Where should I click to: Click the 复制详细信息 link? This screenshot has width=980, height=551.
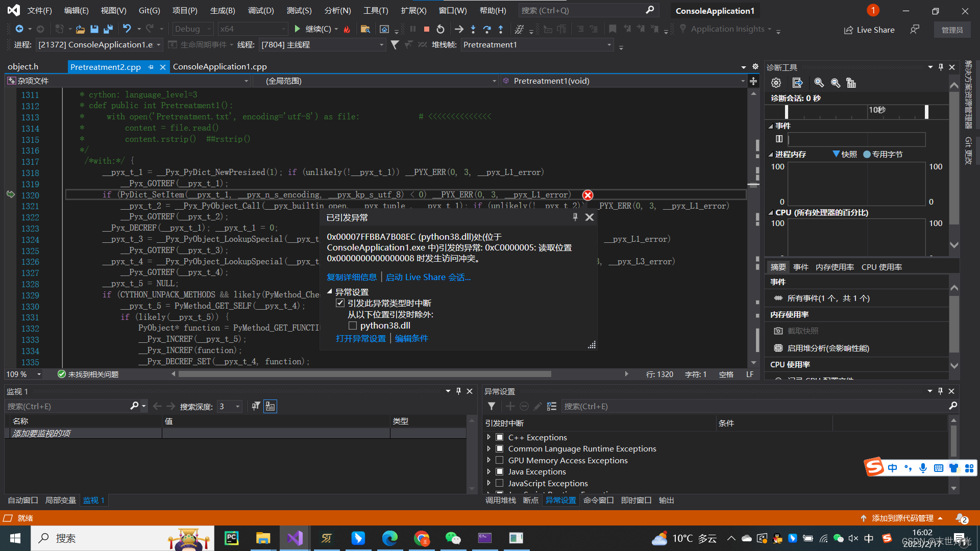click(352, 277)
